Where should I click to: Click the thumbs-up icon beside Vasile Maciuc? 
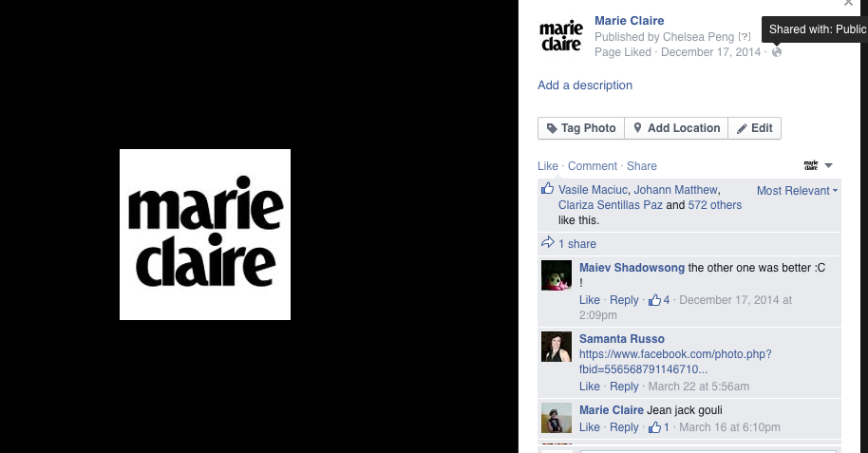coord(547,189)
